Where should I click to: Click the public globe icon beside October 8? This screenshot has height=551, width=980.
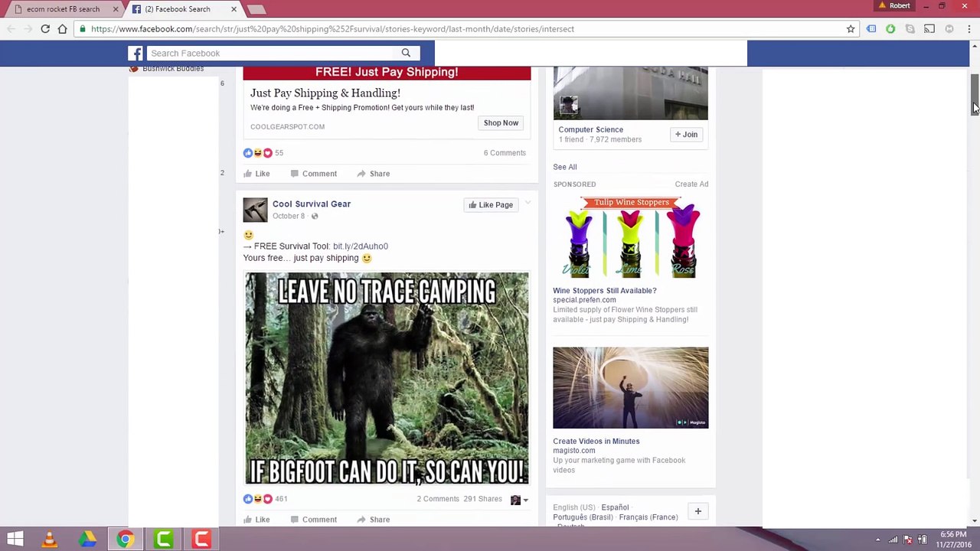[x=314, y=216]
